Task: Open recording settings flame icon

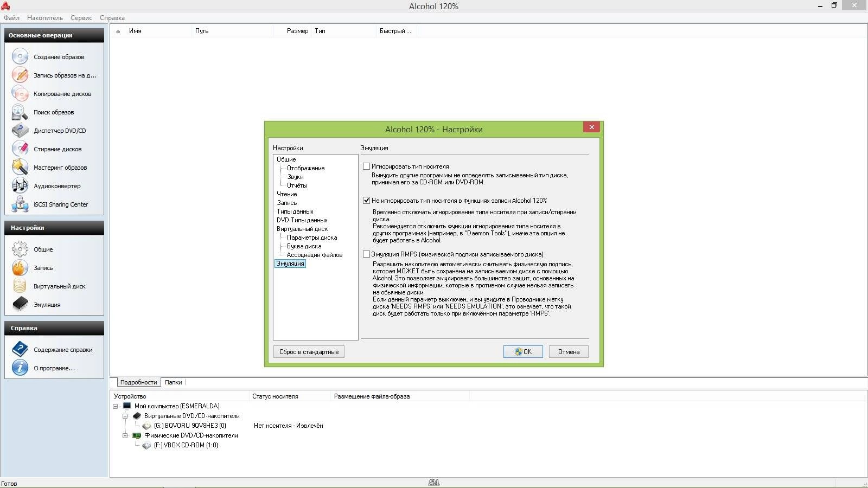Action: point(20,267)
